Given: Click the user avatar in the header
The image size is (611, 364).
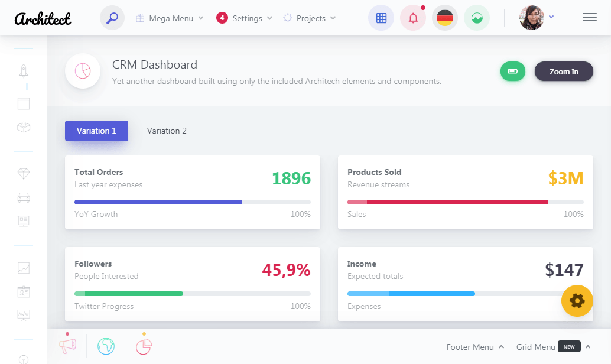Looking at the screenshot, I should 532,18.
